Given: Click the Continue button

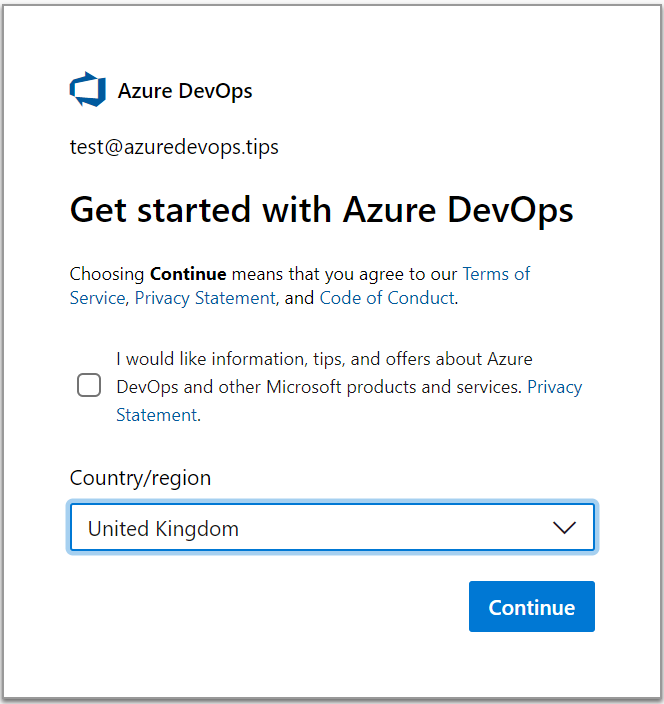Looking at the screenshot, I should pos(532,607).
